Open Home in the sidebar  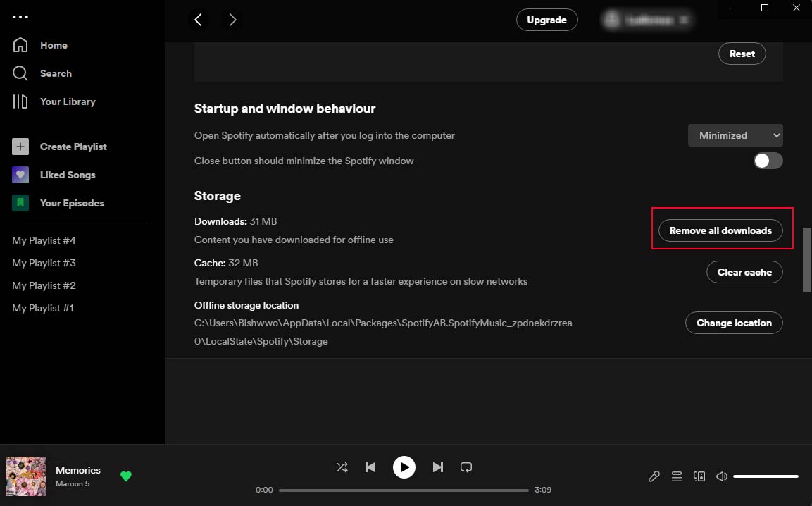click(54, 45)
